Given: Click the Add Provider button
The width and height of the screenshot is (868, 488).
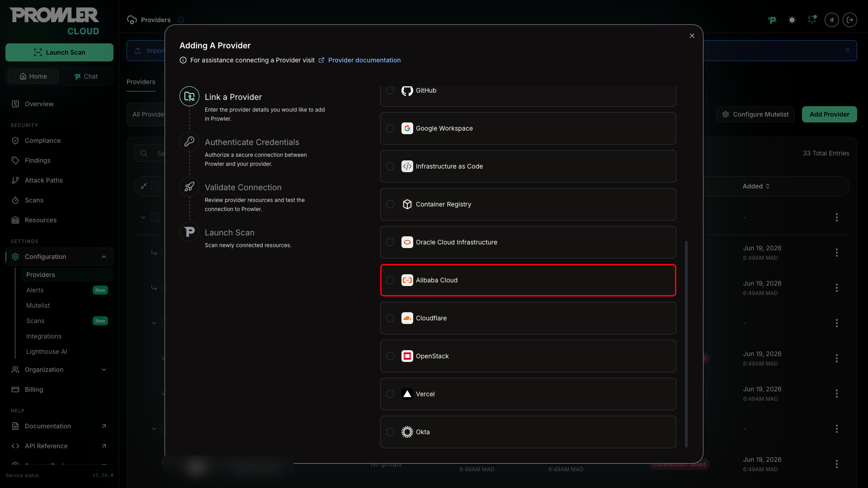Looking at the screenshot, I should (829, 114).
